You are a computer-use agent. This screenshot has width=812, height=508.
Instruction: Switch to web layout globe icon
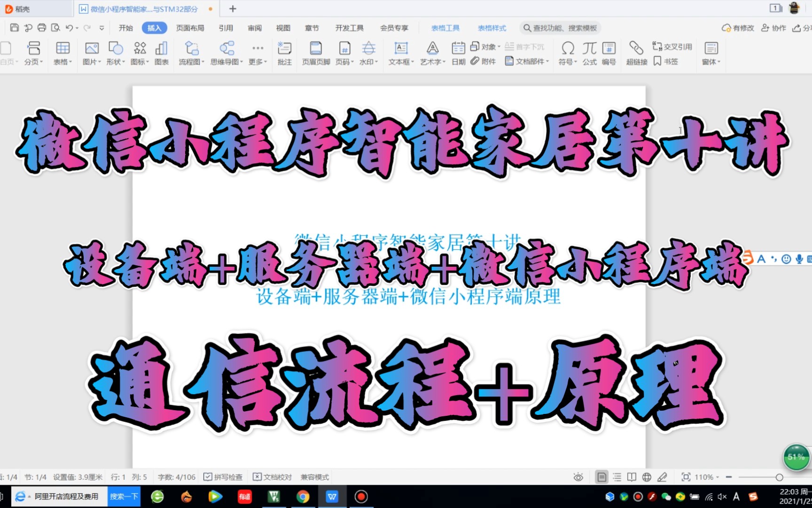point(647,477)
